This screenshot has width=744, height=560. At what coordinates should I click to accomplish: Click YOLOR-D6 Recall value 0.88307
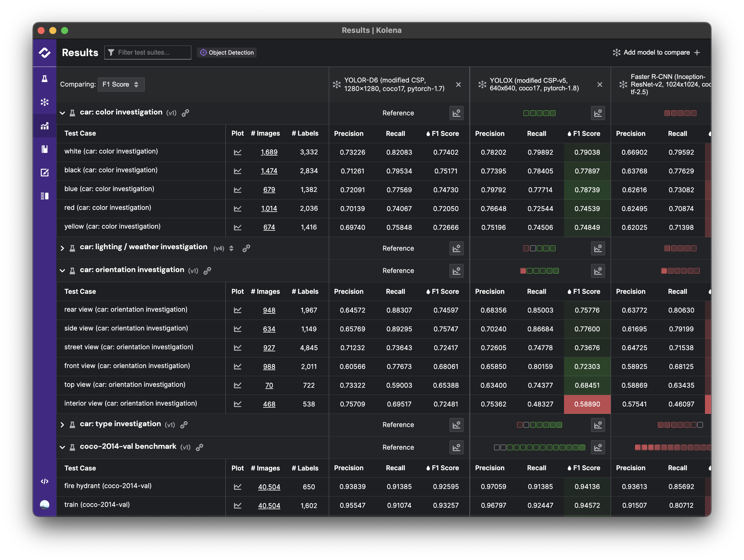(x=399, y=310)
